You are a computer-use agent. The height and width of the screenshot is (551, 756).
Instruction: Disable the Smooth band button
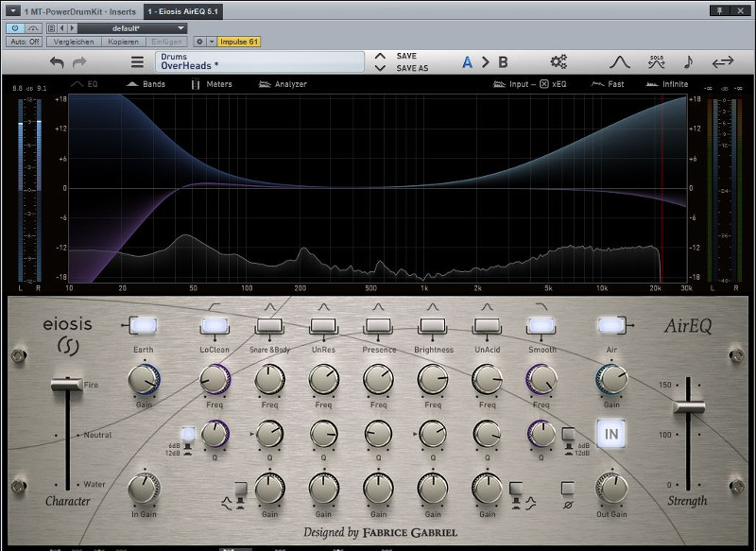pyautogui.click(x=541, y=325)
